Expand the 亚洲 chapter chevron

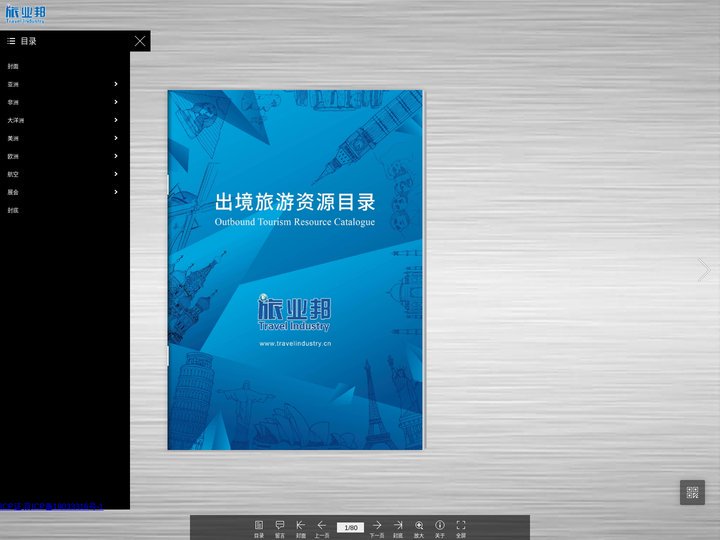tap(116, 84)
